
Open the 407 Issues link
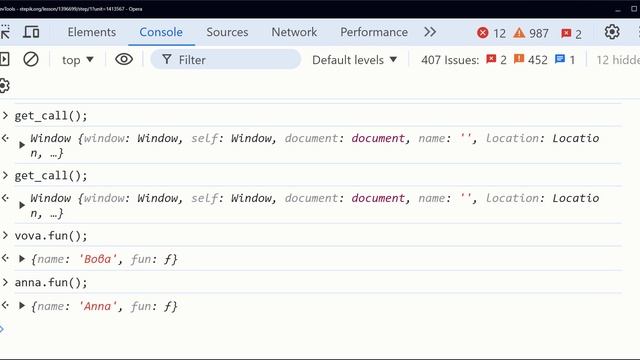pyautogui.click(x=450, y=60)
